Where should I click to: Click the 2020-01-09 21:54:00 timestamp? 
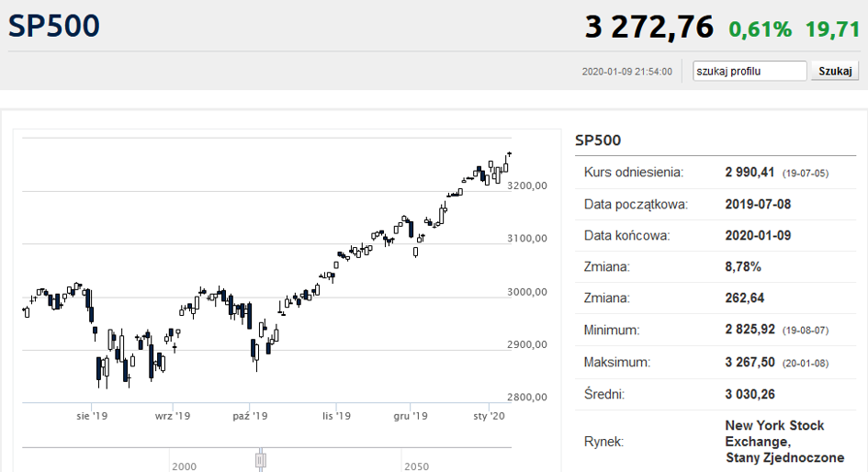[626, 72]
